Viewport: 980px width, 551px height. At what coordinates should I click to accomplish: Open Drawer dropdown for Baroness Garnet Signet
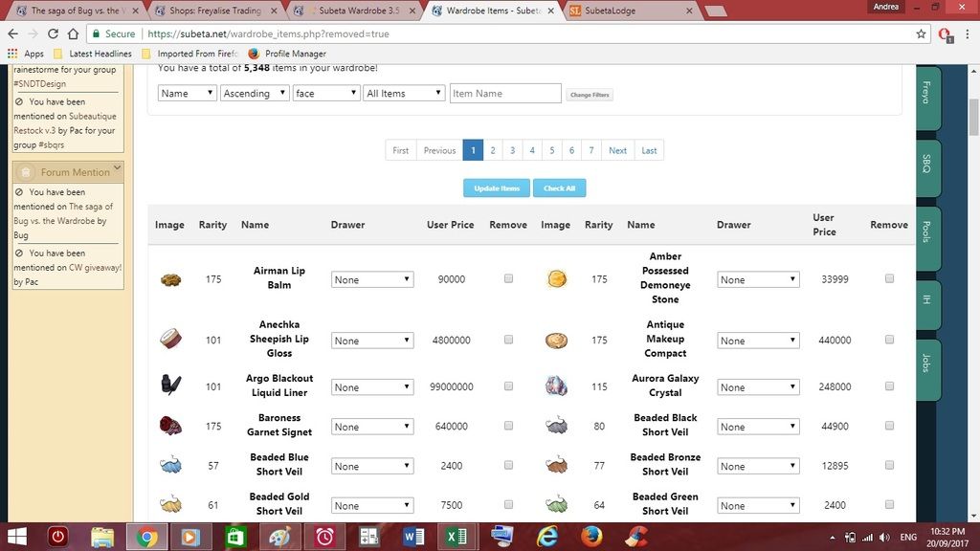371,427
